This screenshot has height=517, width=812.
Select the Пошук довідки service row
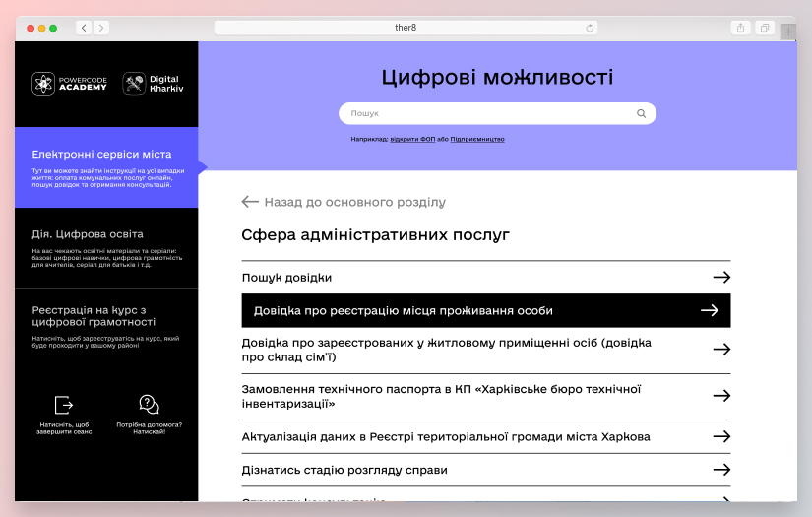click(x=486, y=277)
